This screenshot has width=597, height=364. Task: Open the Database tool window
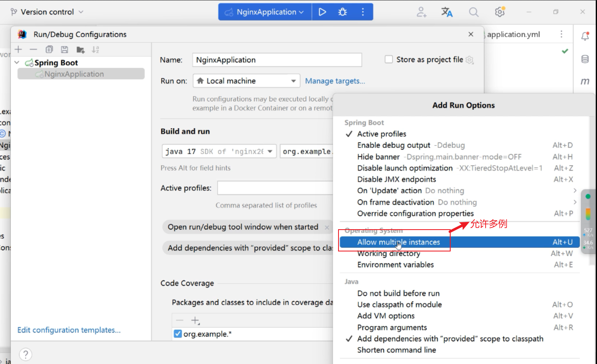(x=585, y=59)
